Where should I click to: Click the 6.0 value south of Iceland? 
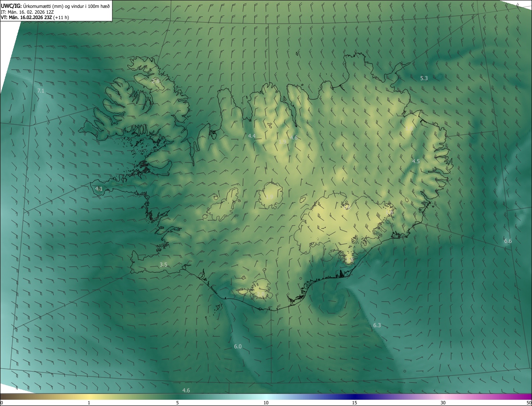(x=238, y=346)
